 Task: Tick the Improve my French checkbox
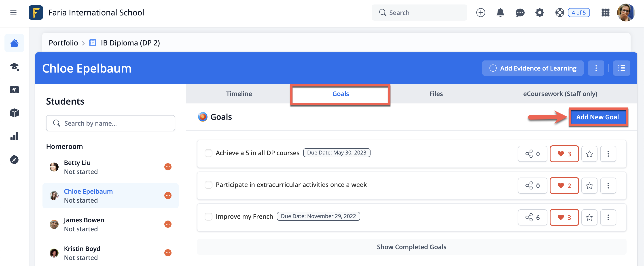click(x=208, y=217)
